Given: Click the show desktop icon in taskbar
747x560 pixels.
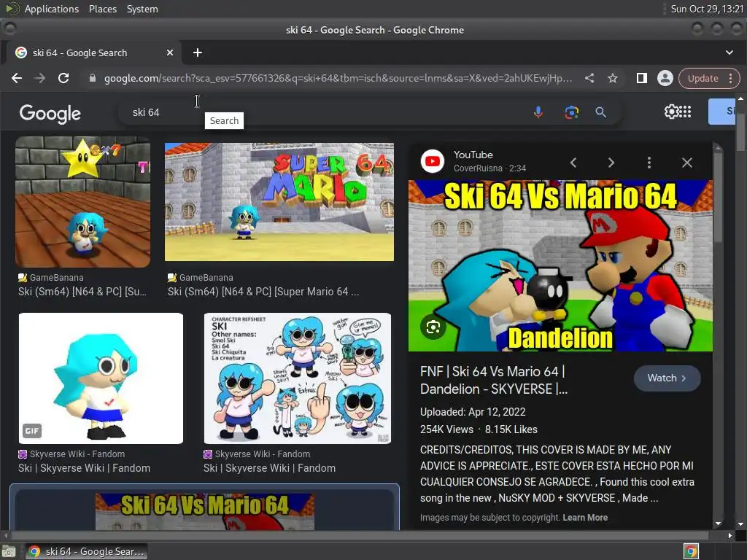Looking at the screenshot, I should 9,552.
